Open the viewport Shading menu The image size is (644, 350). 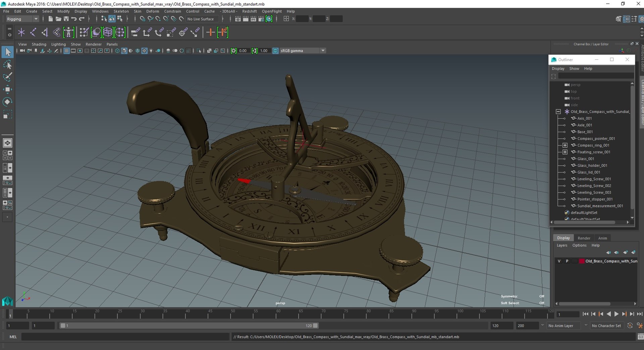tap(39, 44)
